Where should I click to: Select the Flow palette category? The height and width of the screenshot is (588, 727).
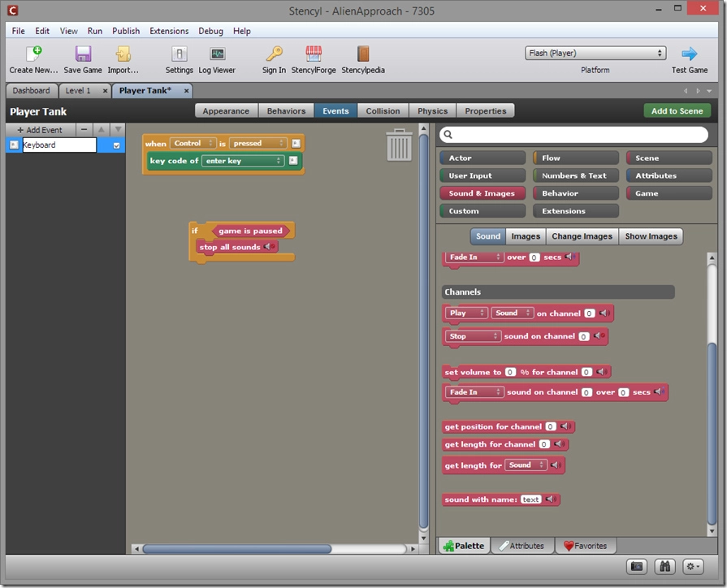pos(575,158)
